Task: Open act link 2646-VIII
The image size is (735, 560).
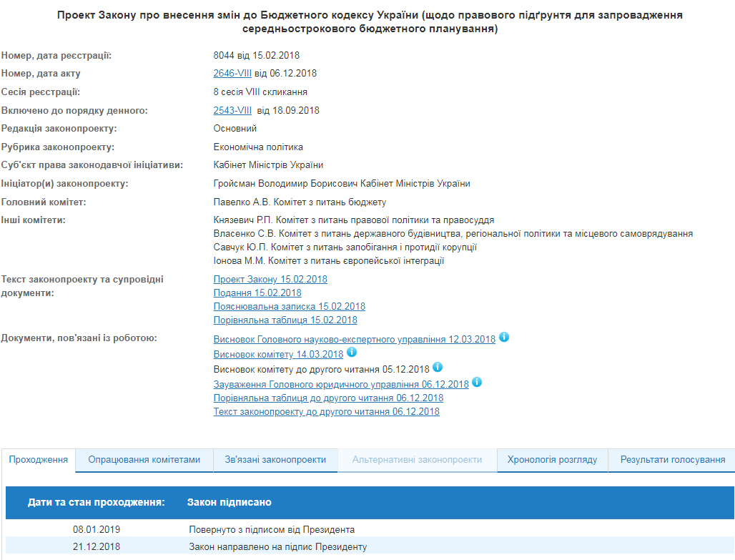Action: tap(232, 74)
